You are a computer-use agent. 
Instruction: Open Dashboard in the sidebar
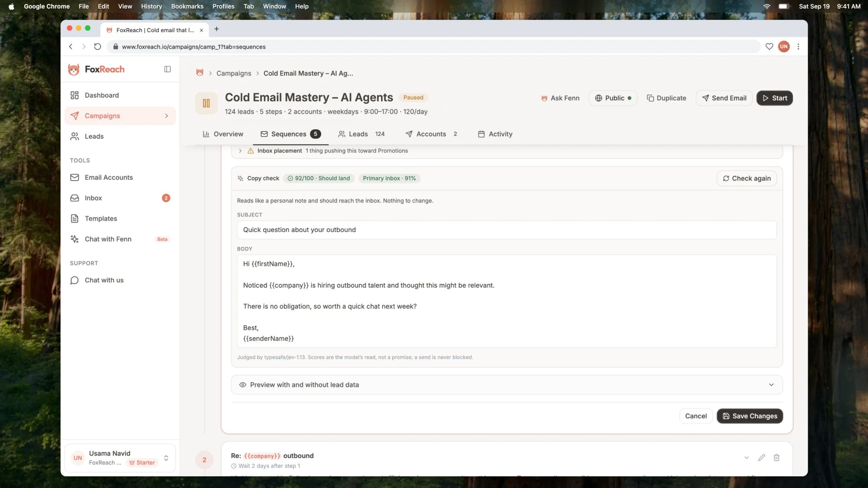(x=120, y=95)
